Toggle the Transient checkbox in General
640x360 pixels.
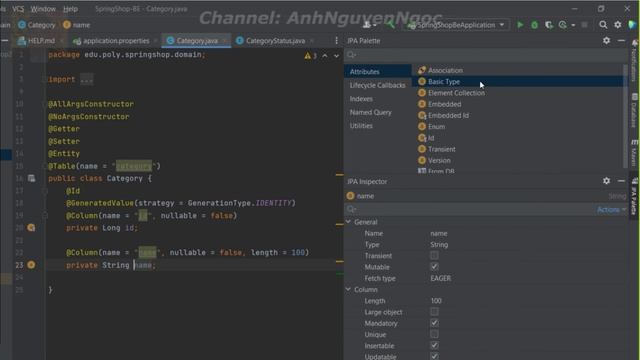434,256
